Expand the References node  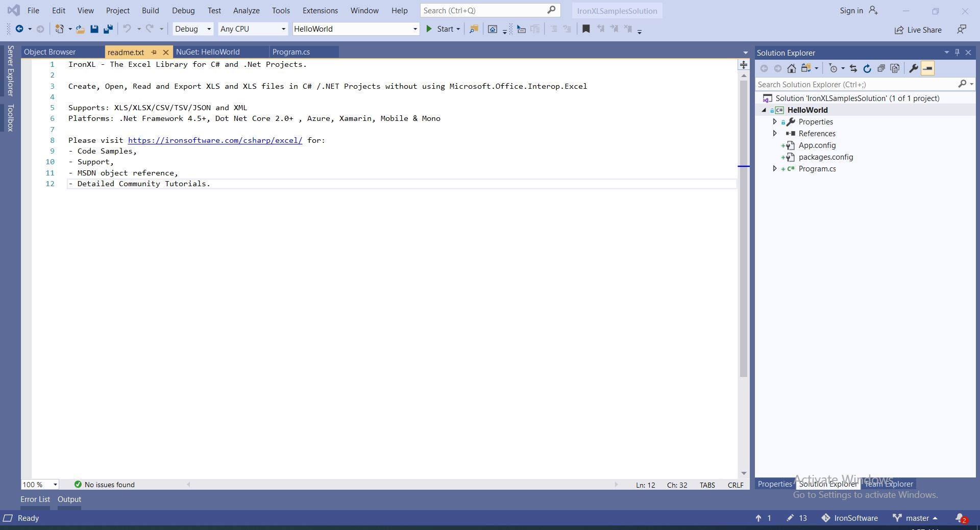point(775,134)
